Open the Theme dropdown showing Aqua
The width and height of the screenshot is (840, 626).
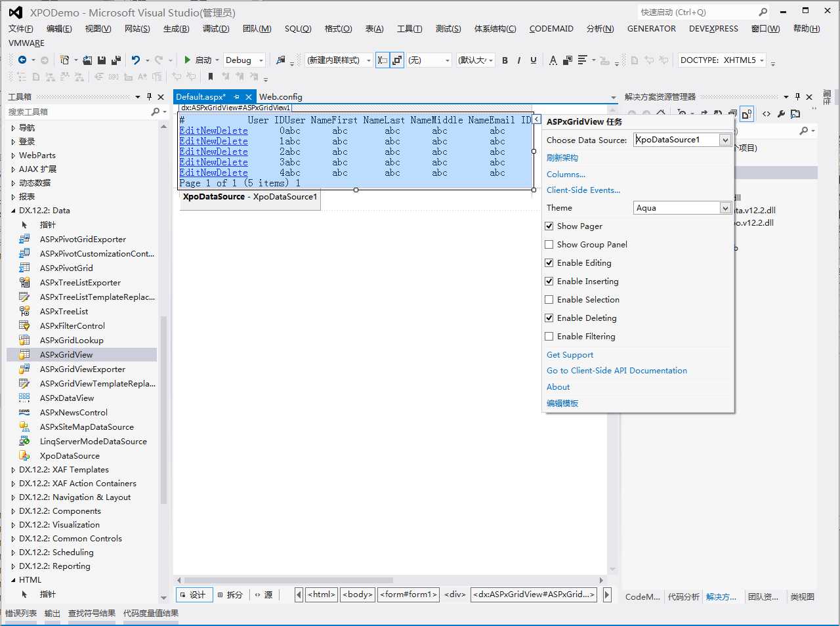[725, 208]
